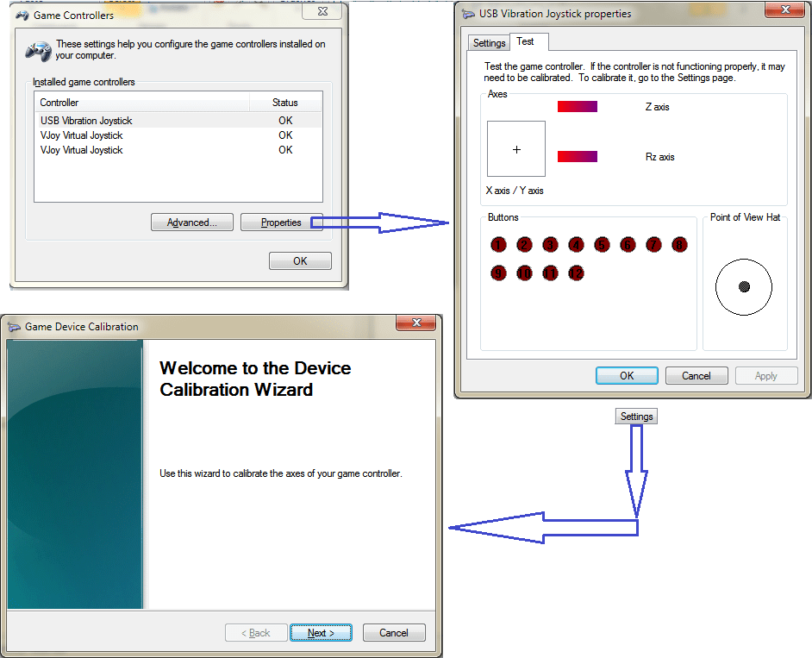The width and height of the screenshot is (812, 658).
Task: Click the Z axis indicator bar
Action: tap(577, 107)
